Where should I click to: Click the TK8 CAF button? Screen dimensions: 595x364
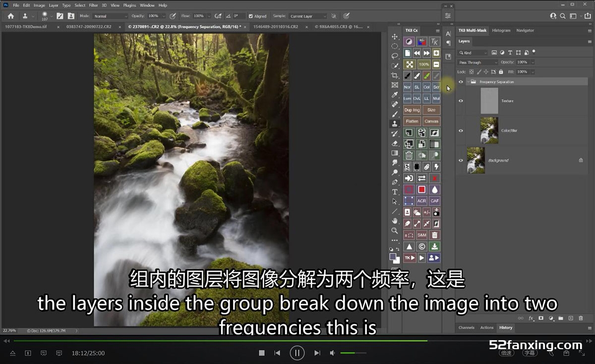point(435,201)
